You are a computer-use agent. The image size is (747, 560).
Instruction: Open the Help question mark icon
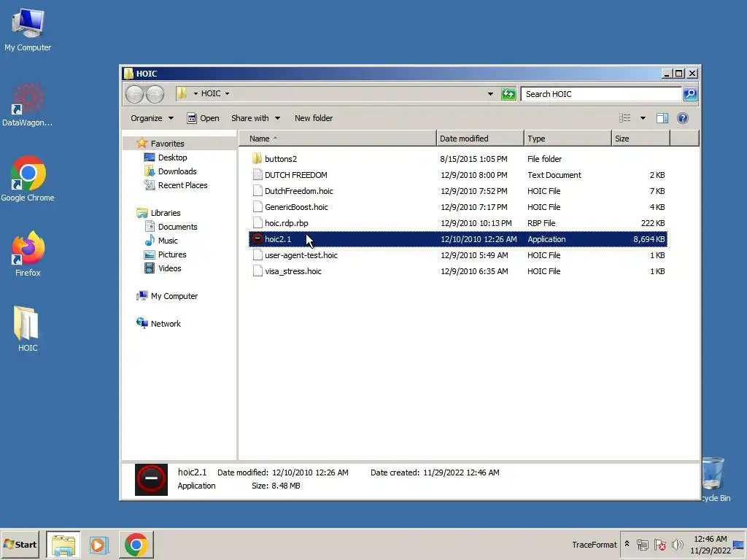(x=683, y=118)
